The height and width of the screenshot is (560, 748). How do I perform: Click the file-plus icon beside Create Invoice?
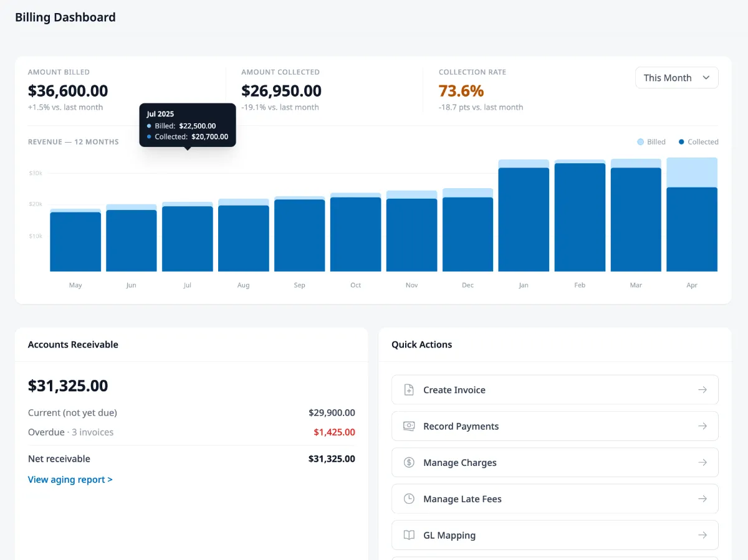(408, 389)
